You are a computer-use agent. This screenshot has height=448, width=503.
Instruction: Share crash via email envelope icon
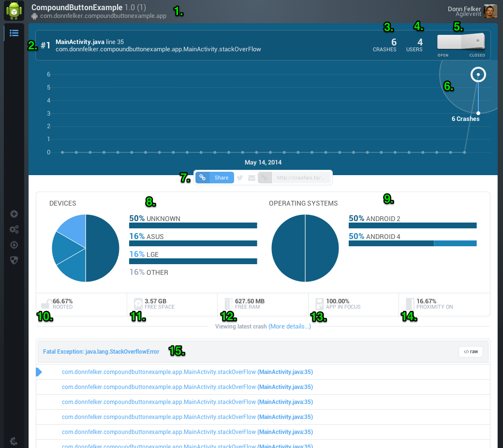click(x=252, y=178)
